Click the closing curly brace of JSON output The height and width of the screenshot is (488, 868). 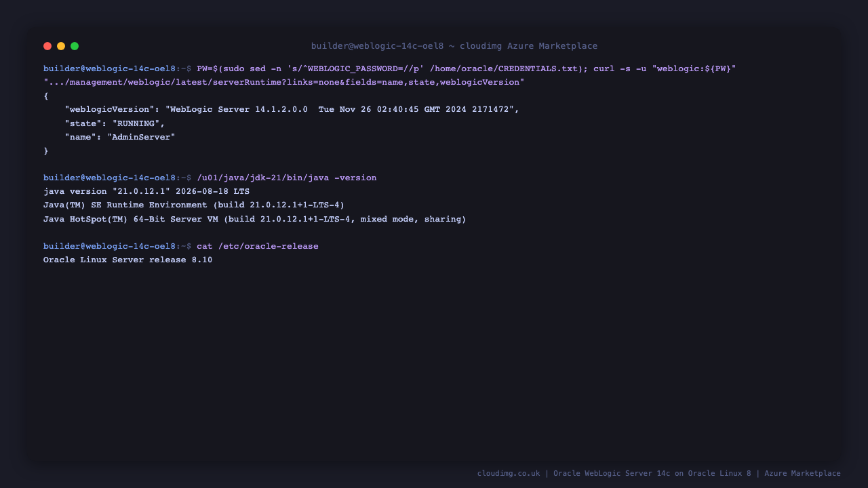(x=46, y=150)
